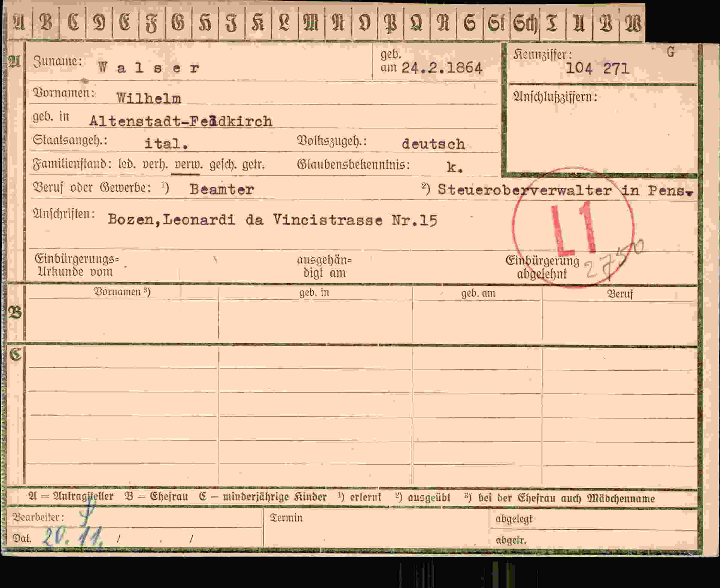
Task: Select the alphabet index tab 'H'
Action: click(205, 23)
